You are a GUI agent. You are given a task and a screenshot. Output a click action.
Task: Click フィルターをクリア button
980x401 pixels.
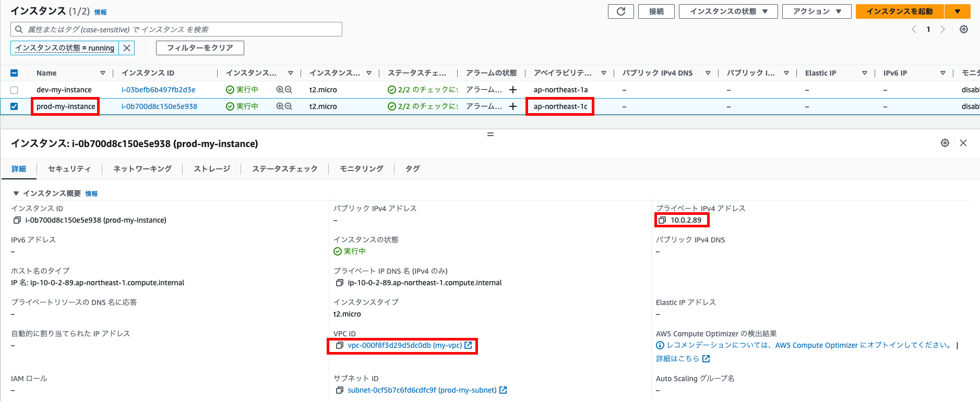click(x=200, y=48)
